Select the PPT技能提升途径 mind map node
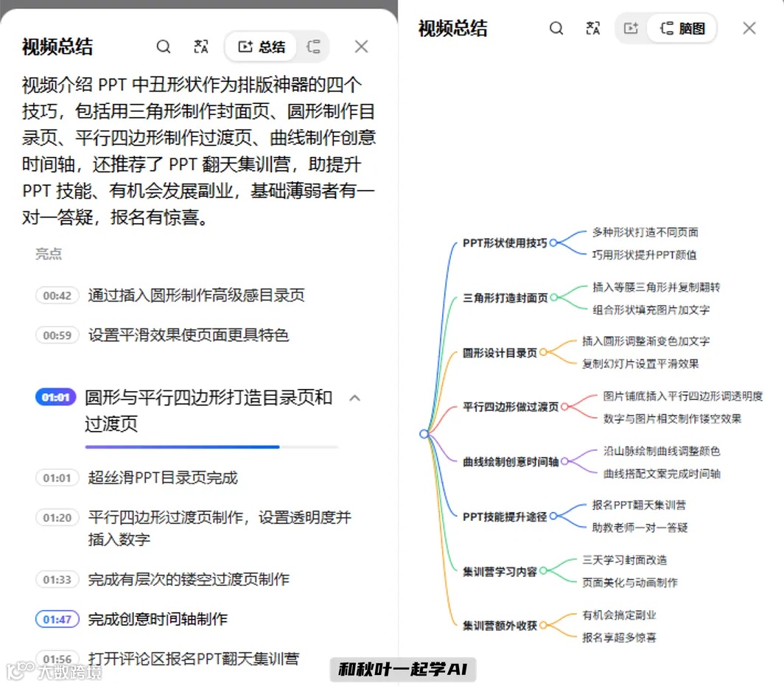 [505, 517]
